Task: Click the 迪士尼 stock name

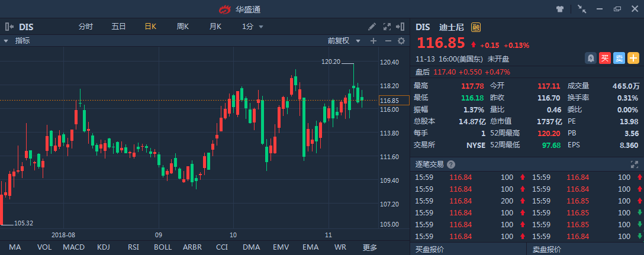Action: click(452, 28)
